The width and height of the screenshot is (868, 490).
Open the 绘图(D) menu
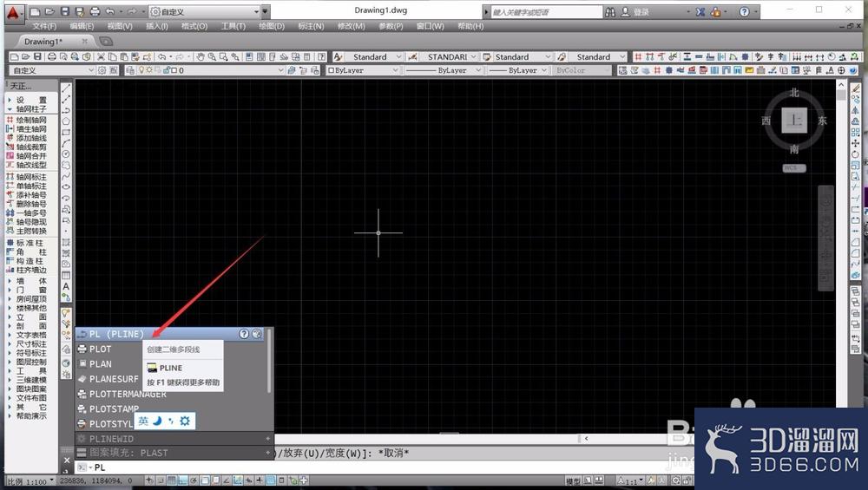click(x=271, y=26)
